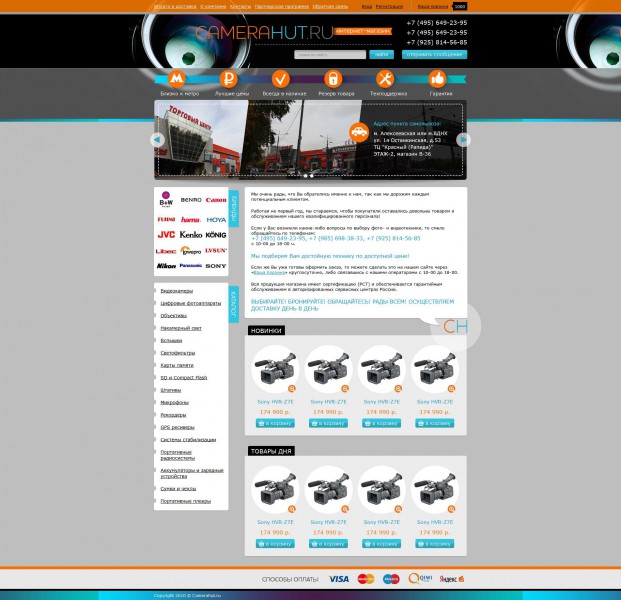Focus the site search input field
Viewport: 621px width, 600px height.
coord(330,55)
